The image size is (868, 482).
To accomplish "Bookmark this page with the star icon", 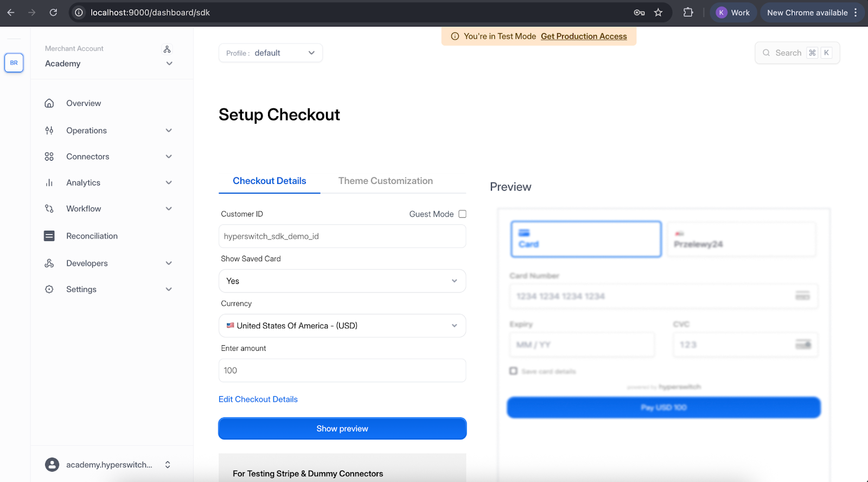I will pyautogui.click(x=658, y=12).
